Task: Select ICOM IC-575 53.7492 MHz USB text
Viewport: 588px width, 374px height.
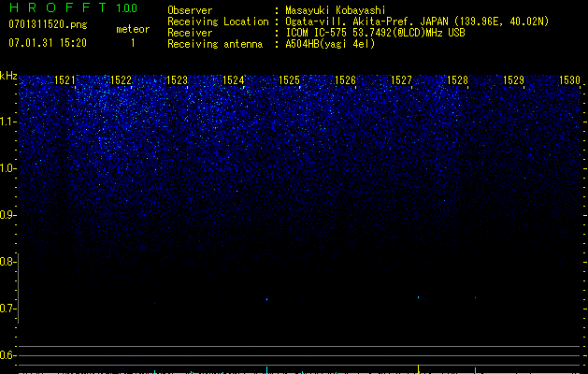Action: (x=375, y=33)
